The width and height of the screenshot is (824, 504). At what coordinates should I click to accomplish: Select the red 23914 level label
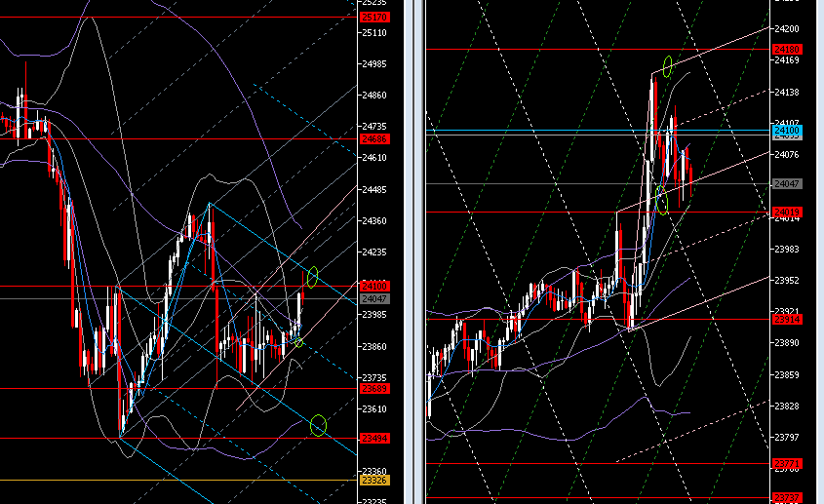click(787, 320)
